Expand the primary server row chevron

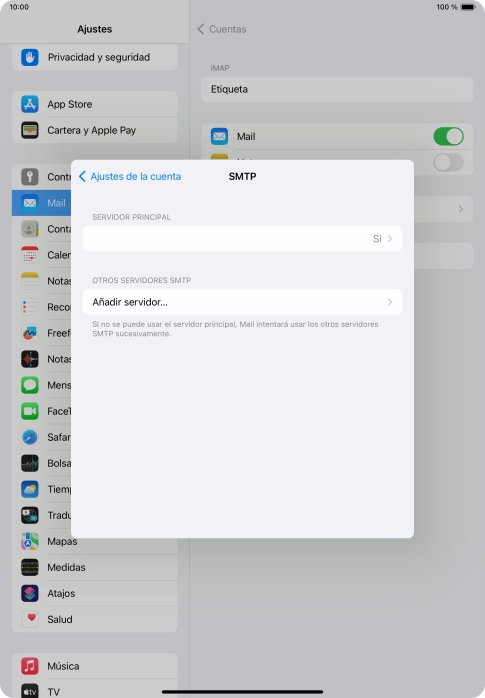click(390, 239)
